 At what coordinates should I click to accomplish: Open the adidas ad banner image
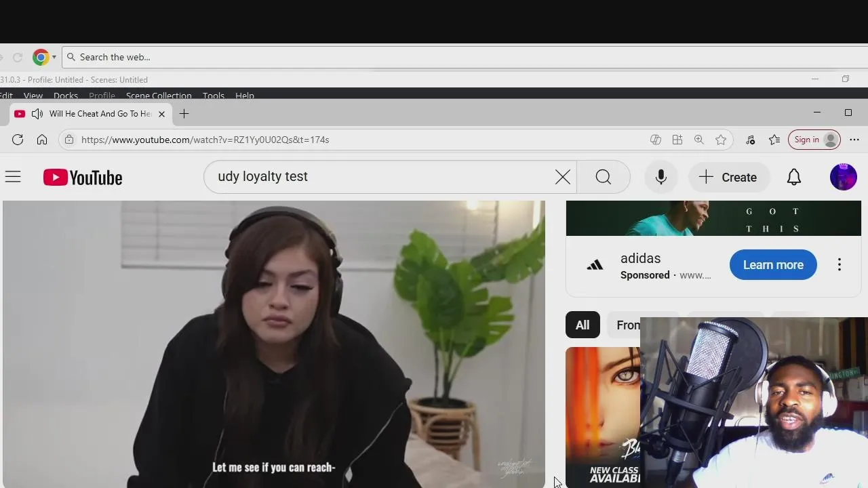point(713,218)
